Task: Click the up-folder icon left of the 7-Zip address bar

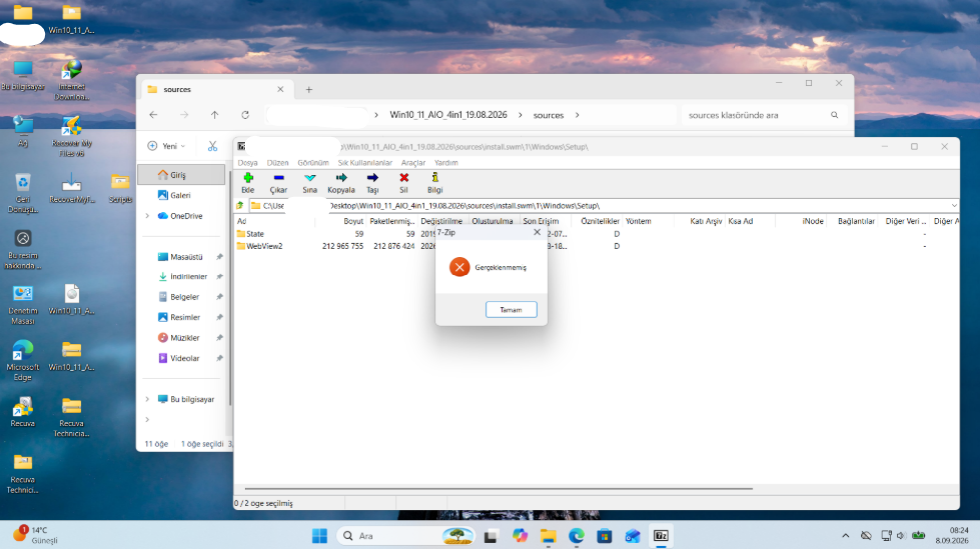Action: tap(240, 205)
